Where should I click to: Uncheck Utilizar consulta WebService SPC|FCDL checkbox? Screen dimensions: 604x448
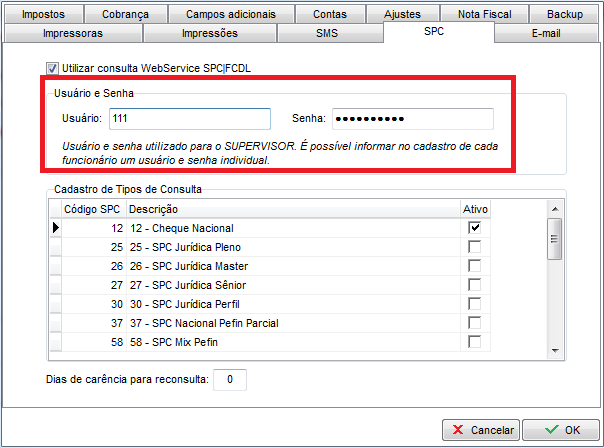[x=53, y=68]
